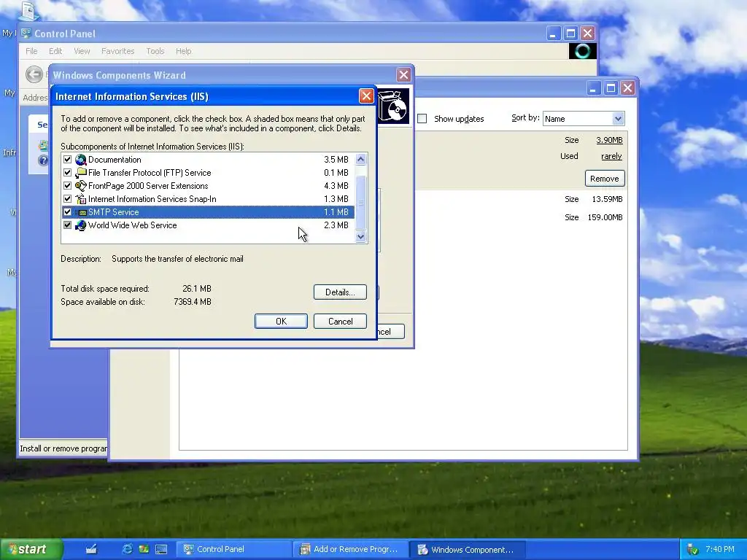Uncheck File Transfer Protocol (FTP) Service checkbox

68,172
